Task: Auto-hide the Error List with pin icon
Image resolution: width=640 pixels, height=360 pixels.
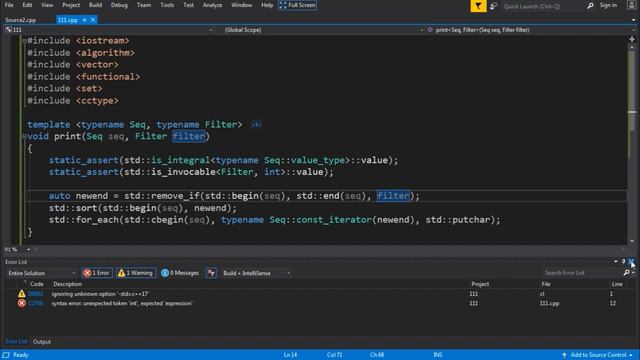Action: (x=623, y=262)
